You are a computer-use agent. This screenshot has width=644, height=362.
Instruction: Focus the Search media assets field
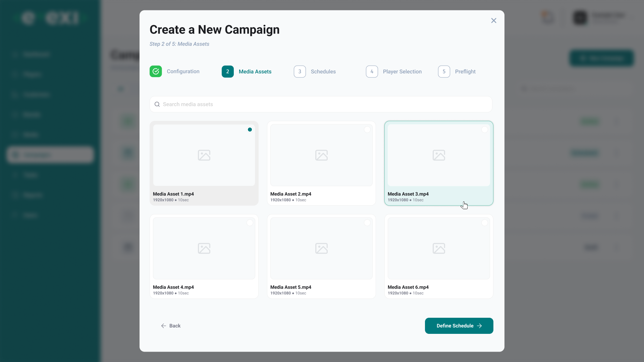click(321, 104)
